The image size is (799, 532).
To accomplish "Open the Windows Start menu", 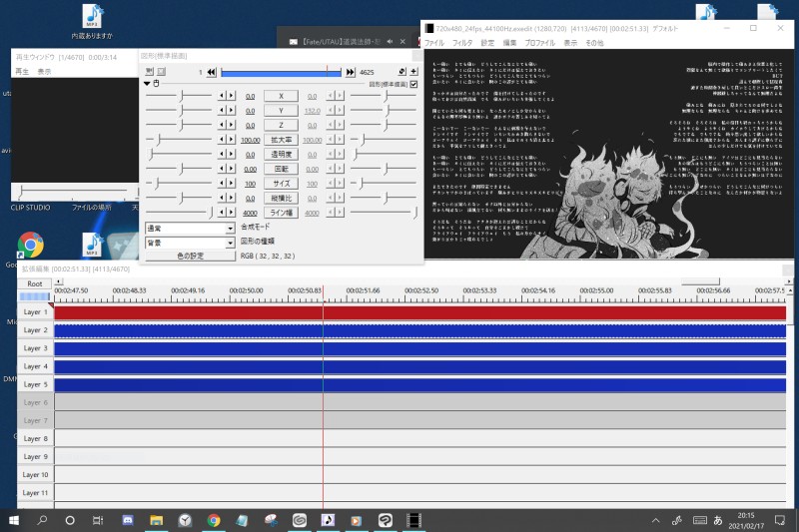I will 14,520.
